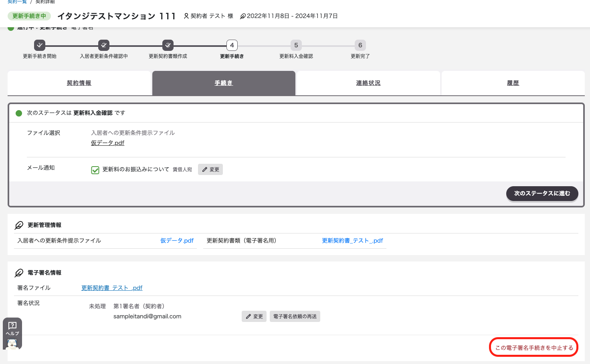Click step 2 checkmark icon 入居者更新条件確認中
This screenshot has width=590, height=364.
[104, 45]
